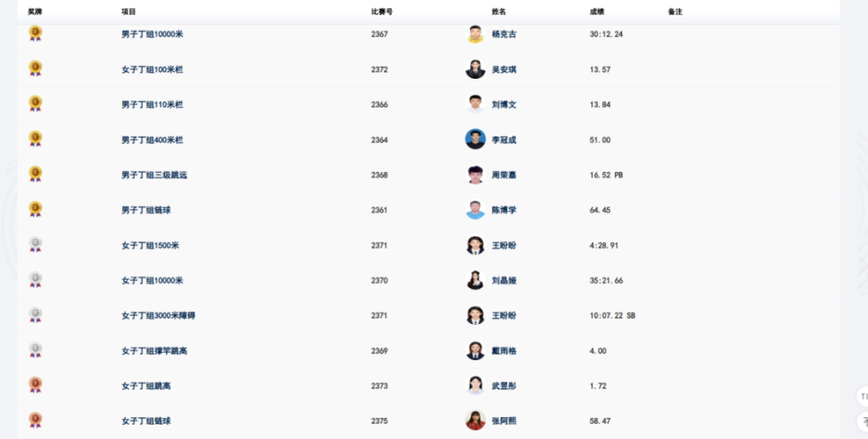868x439 pixels.
Task: Click the 成绩 column header
Action: pyautogui.click(x=597, y=12)
